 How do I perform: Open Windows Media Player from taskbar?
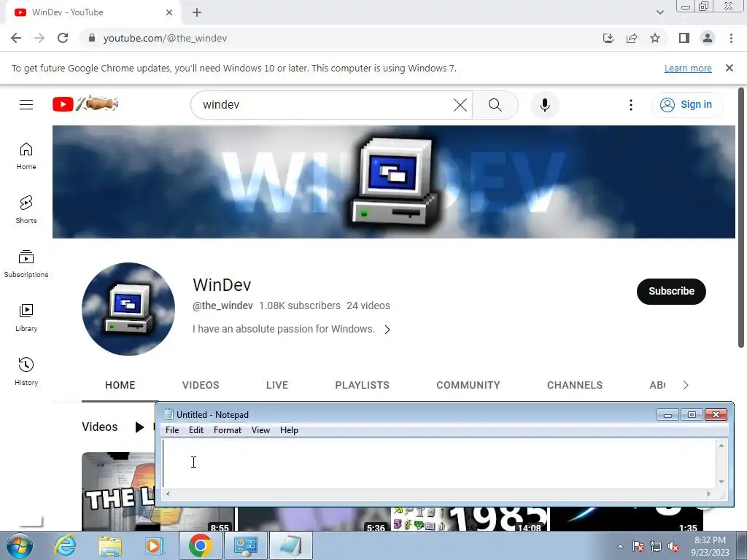(153, 545)
